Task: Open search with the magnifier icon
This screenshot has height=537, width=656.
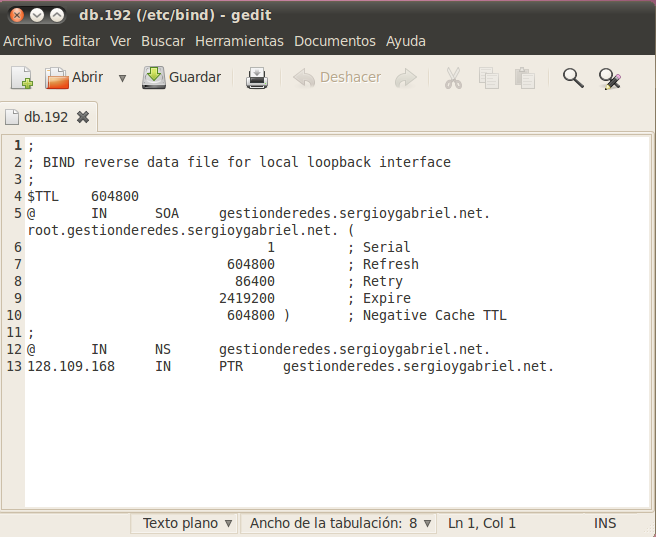Action: (x=573, y=78)
